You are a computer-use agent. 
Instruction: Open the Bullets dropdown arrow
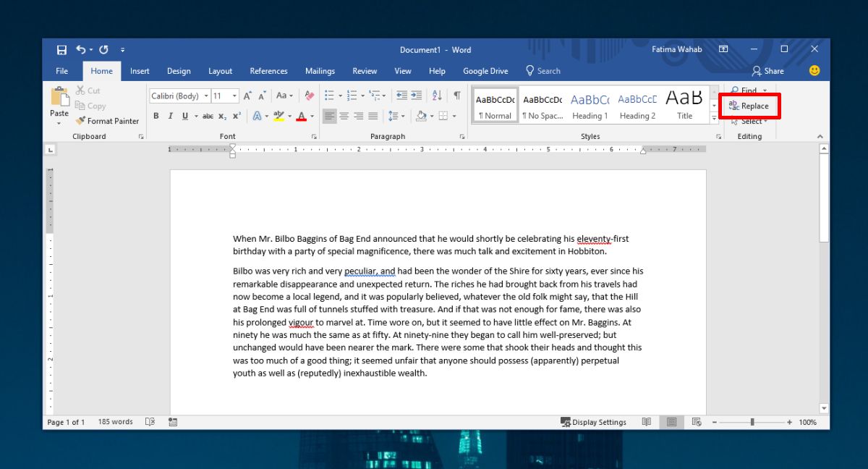click(x=340, y=96)
